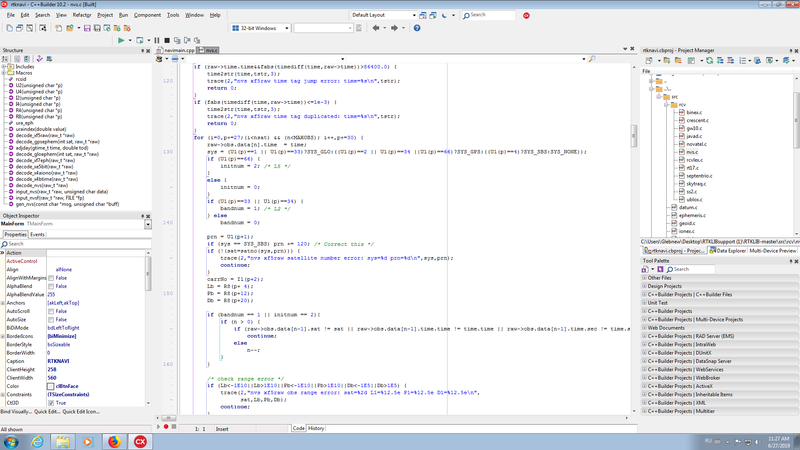
Task: Open Windows Media Player from taskbar
Action: 87,440
